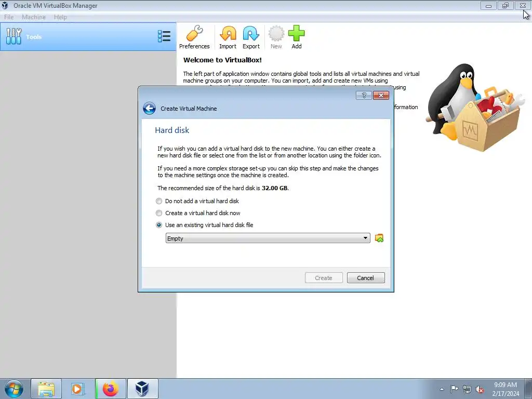Close the Create Virtual Machine dialog
The image size is (532, 399).
tap(381, 96)
